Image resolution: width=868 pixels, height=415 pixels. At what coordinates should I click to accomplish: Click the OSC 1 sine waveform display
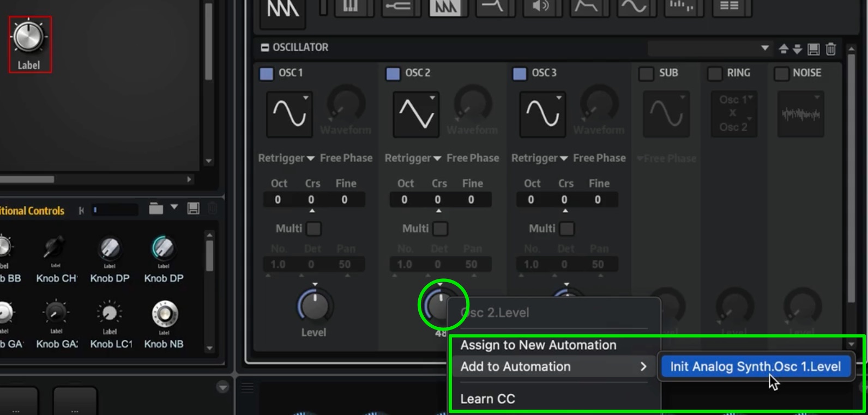tap(290, 114)
